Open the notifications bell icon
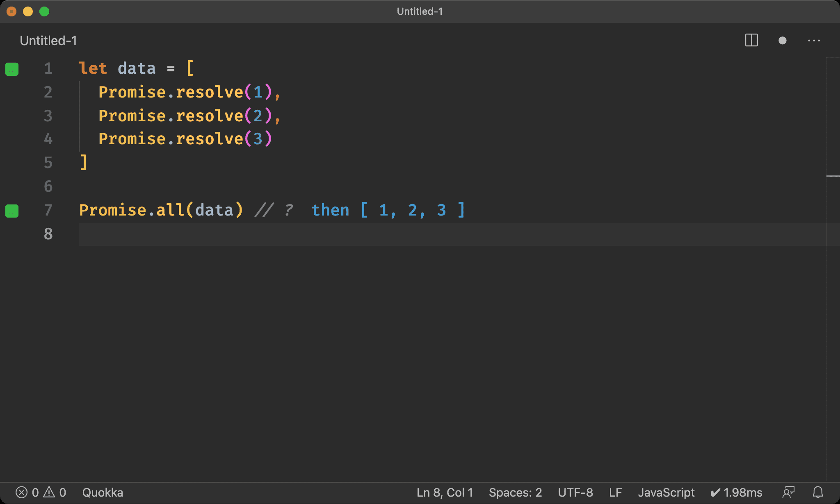Viewport: 840px width, 504px height. point(818,492)
